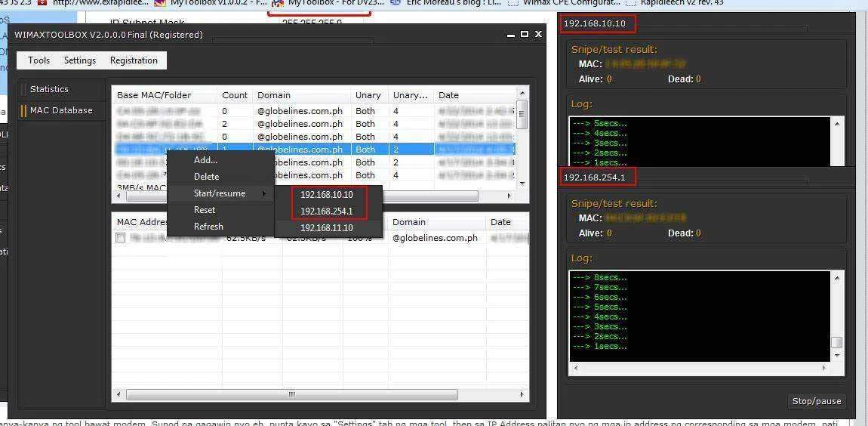Sort by the Unary column header
Viewport: 868px width, 426px height.
point(368,95)
